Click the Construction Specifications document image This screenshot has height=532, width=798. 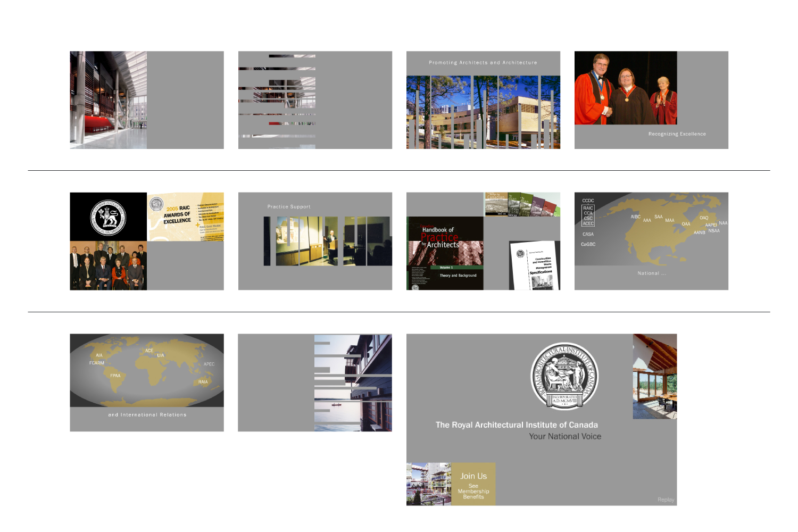click(535, 265)
